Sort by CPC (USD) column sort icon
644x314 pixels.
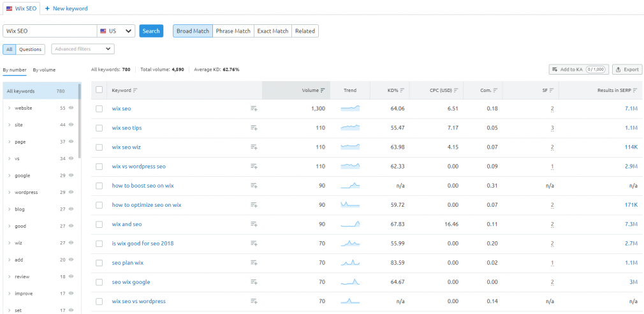click(x=456, y=91)
